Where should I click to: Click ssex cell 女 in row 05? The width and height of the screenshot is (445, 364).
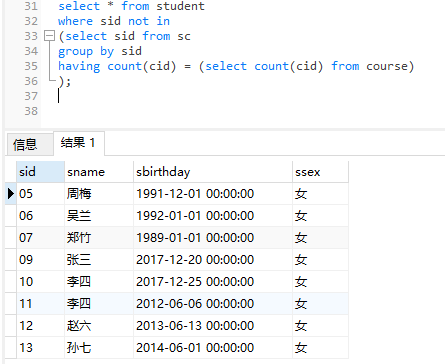(320, 194)
